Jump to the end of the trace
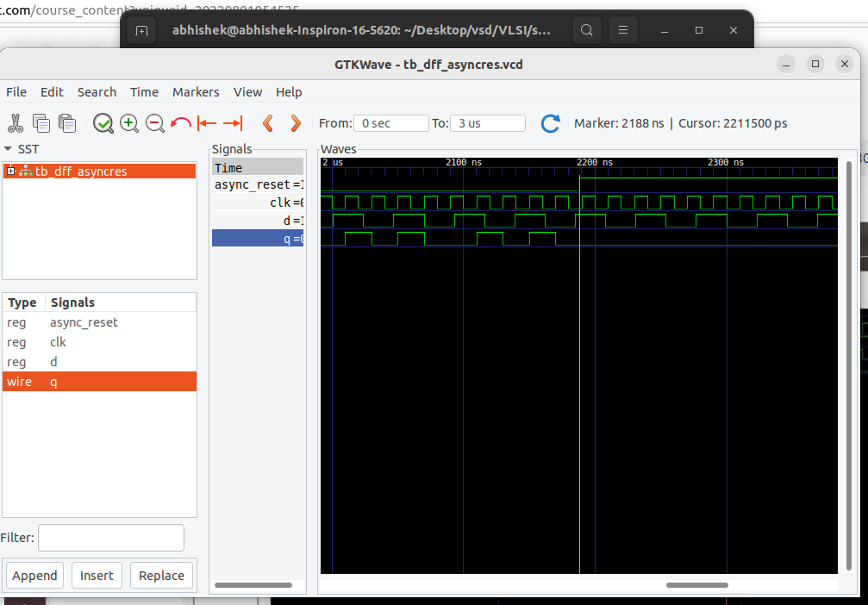Image resolution: width=868 pixels, height=605 pixels. tap(232, 123)
